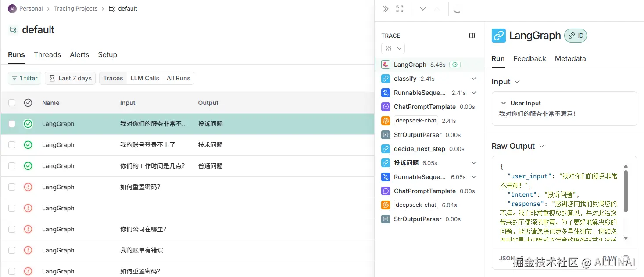Switch to the Threads tab
The height and width of the screenshot is (277, 644).
pyautogui.click(x=47, y=55)
